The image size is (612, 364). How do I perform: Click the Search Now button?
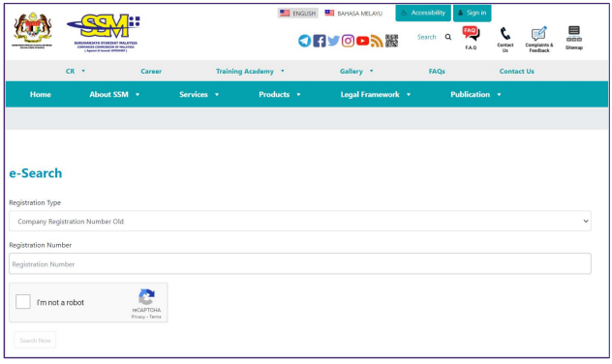coord(35,340)
